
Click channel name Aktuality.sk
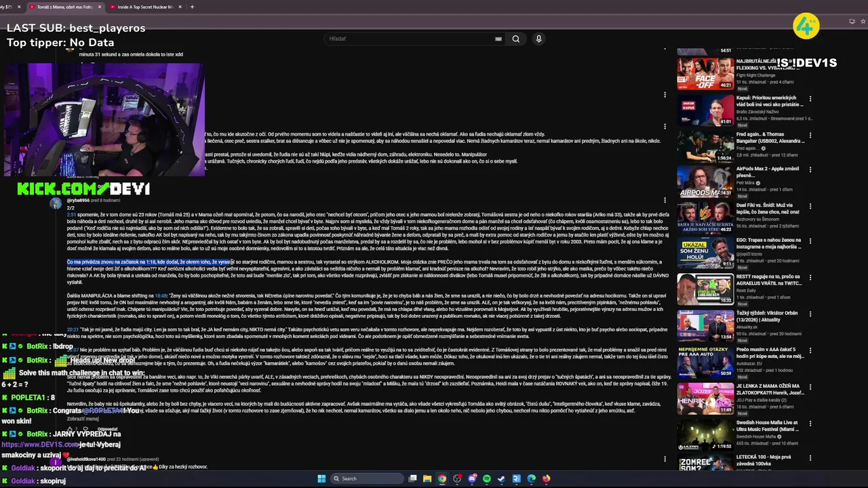click(747, 327)
